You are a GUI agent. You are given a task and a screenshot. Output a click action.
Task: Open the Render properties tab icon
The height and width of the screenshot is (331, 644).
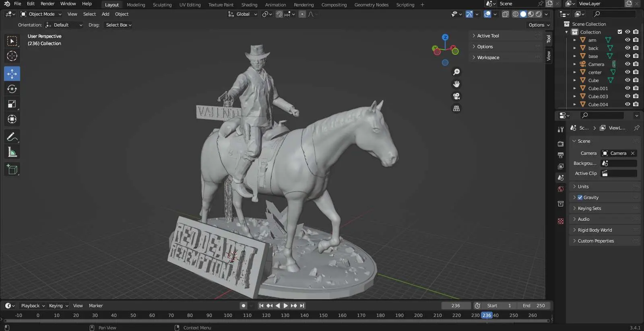pos(561,144)
